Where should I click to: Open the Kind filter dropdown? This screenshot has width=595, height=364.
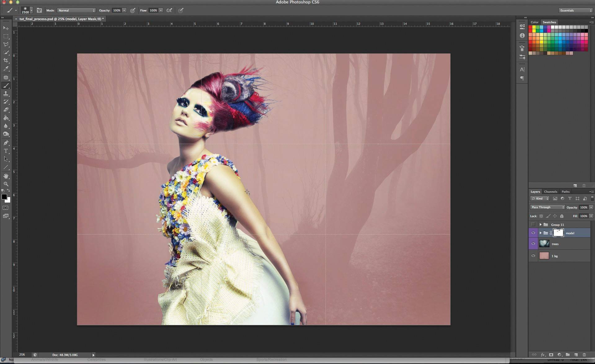(x=540, y=199)
